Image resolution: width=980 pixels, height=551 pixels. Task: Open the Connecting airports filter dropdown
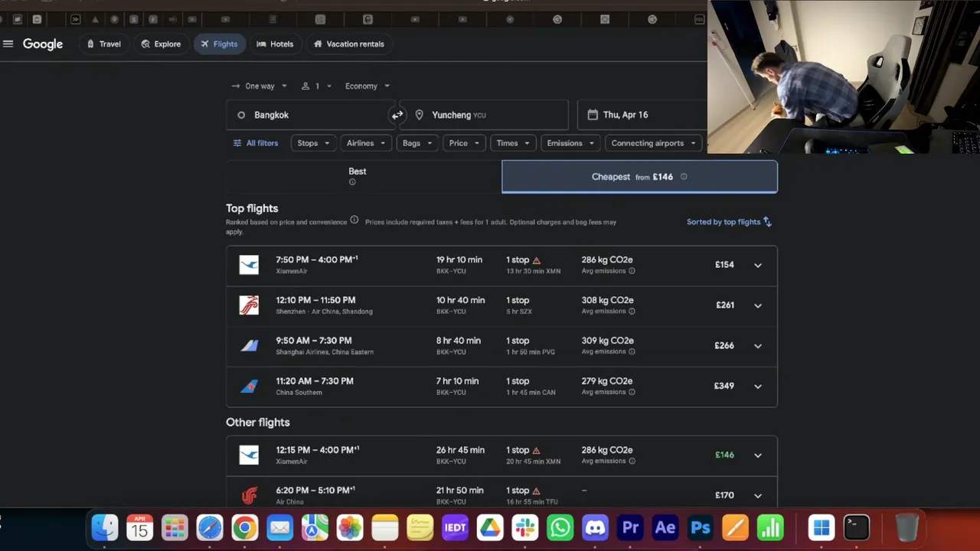(654, 143)
